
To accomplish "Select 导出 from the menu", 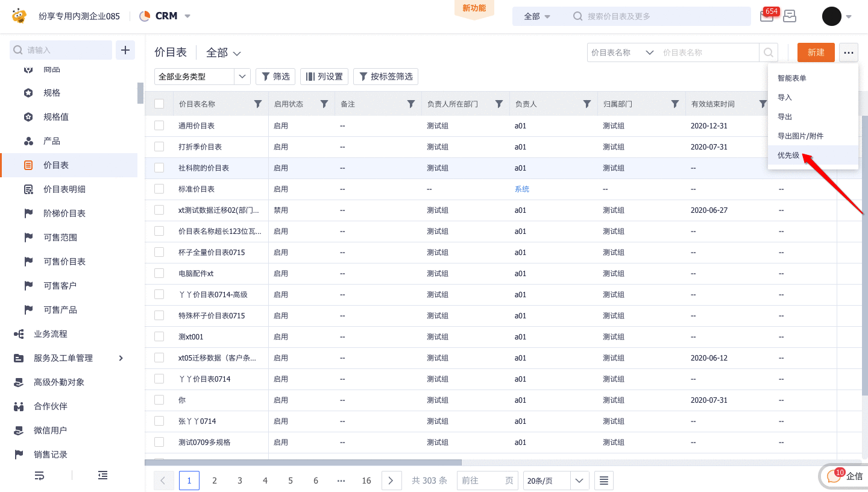I will [813, 116].
